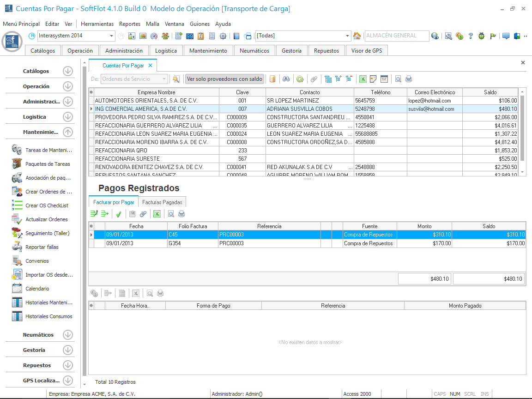Expand the Catálogos sidebar section

(68, 71)
